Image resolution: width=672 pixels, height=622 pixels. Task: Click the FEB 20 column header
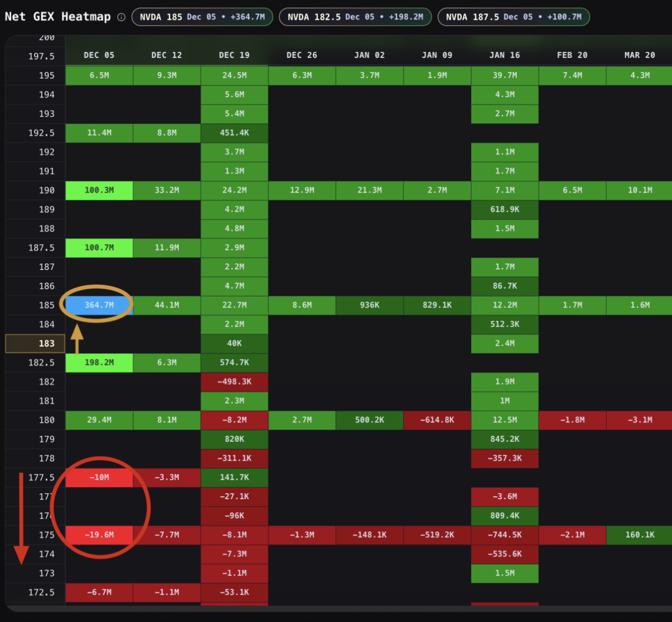tap(573, 55)
